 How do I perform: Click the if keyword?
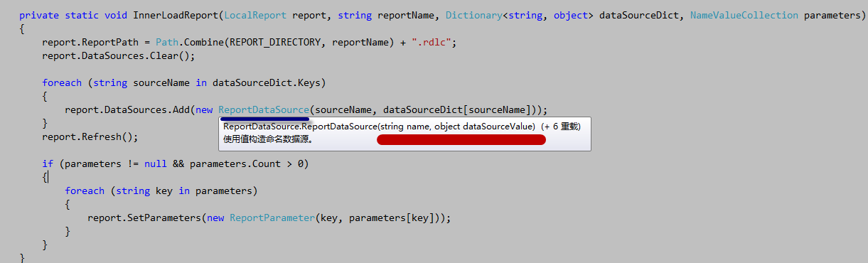coord(48,163)
